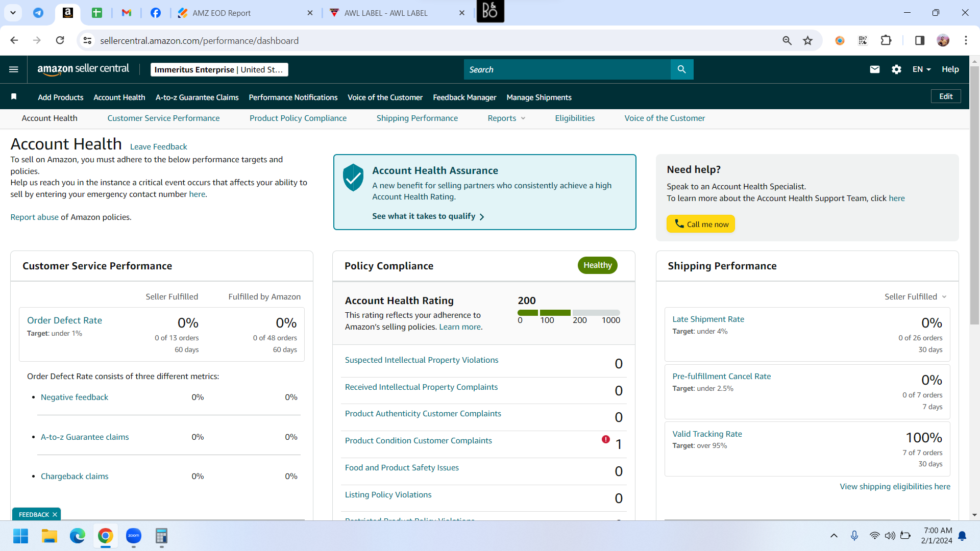The height and width of the screenshot is (551, 980).
Task: Open the Product Policy Compliance tab
Action: [298, 118]
